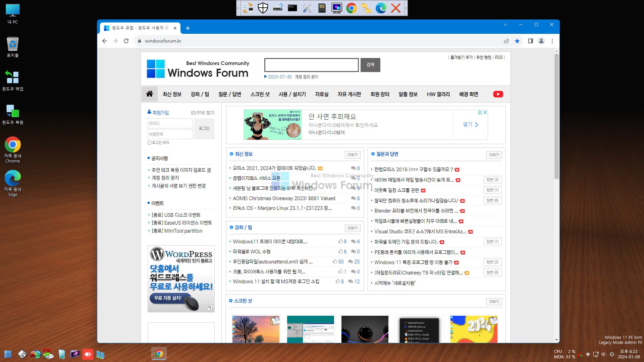Click the red AnyDesk icon on taskbar
This screenshot has width=644, height=362.
[88, 354]
